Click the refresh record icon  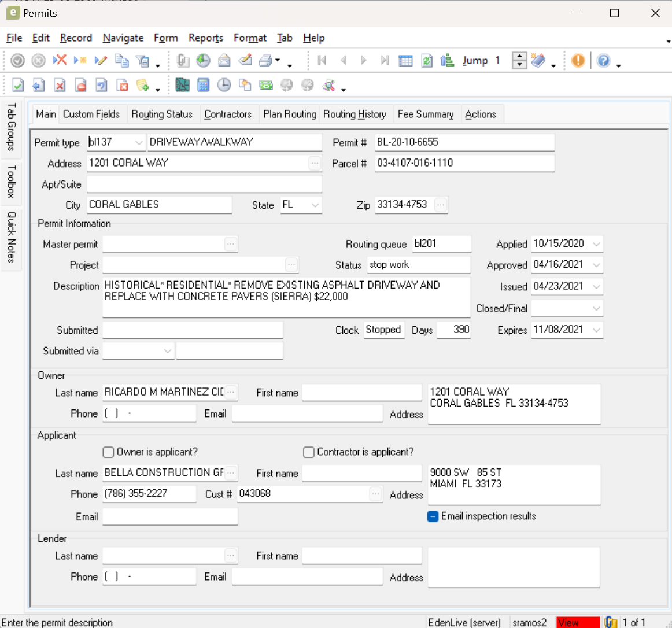point(427,61)
